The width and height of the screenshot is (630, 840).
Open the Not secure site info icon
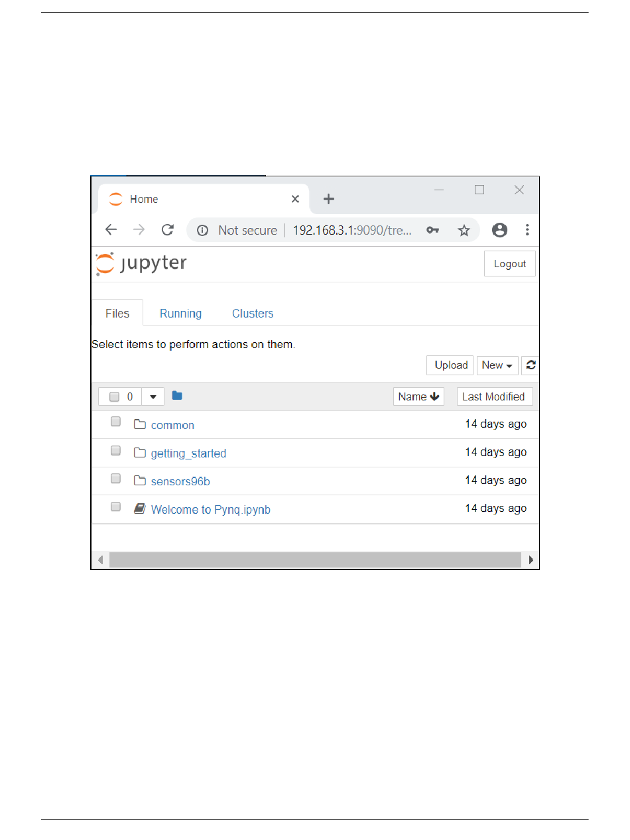pos(204,231)
